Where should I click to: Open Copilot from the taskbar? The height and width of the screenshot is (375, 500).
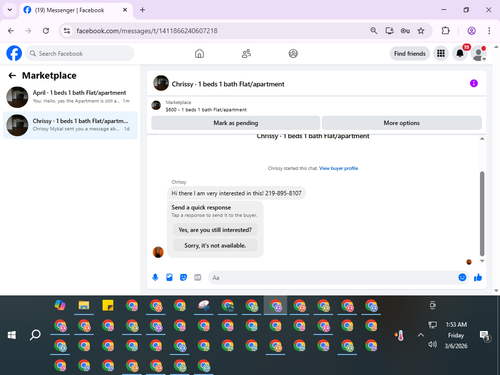point(60,305)
